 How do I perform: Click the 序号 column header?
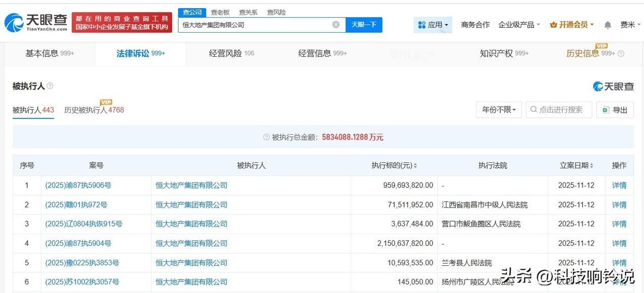[x=27, y=166]
